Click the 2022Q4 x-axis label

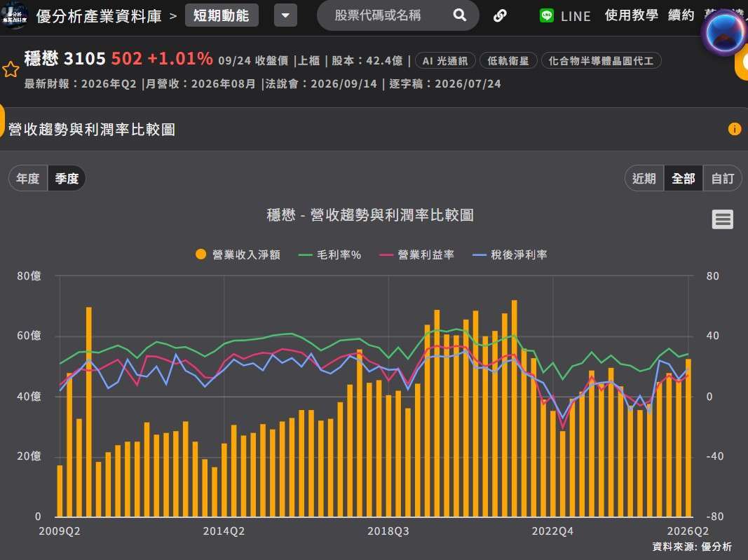click(552, 531)
